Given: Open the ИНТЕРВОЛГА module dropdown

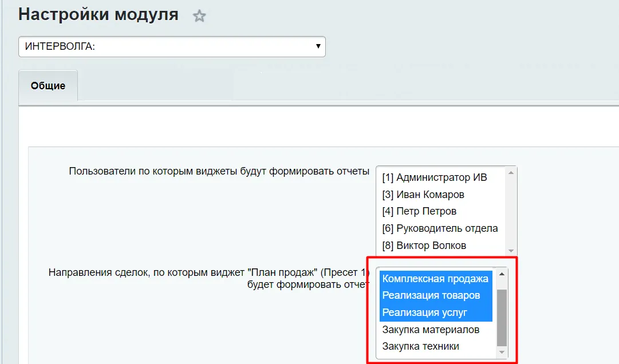Looking at the screenshot, I should (x=172, y=47).
